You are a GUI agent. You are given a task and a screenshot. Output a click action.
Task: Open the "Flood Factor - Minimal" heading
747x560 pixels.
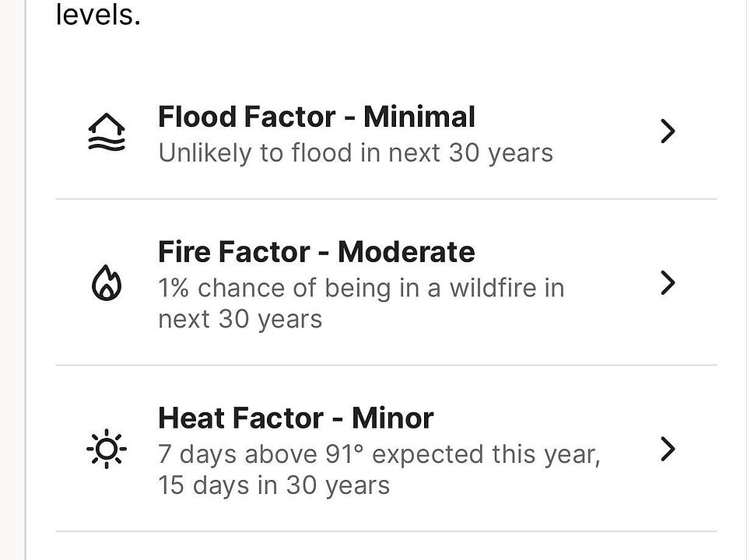(x=316, y=117)
